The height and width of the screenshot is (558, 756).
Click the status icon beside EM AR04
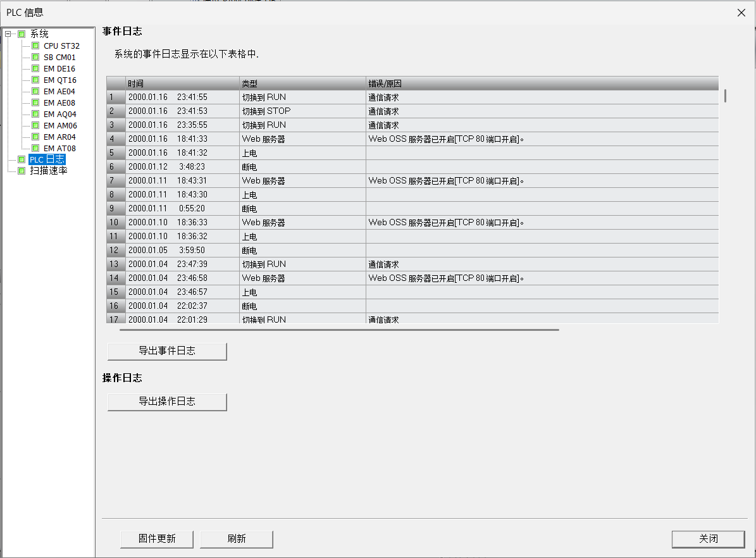[x=35, y=137]
